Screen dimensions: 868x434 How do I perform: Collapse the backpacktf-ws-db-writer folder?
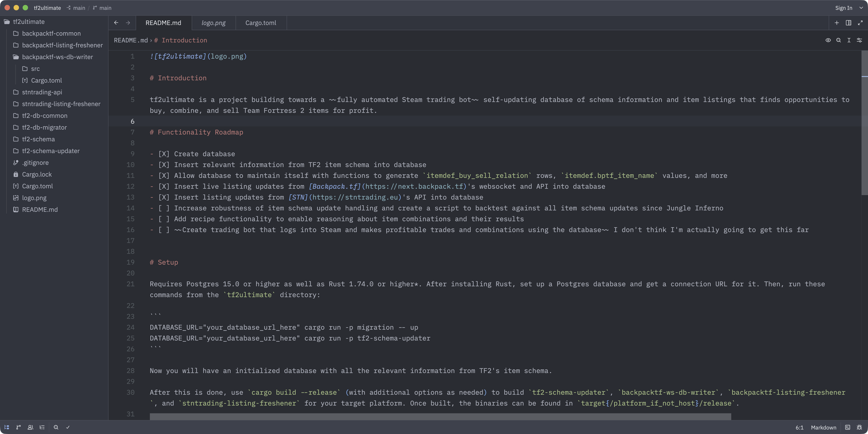57,57
